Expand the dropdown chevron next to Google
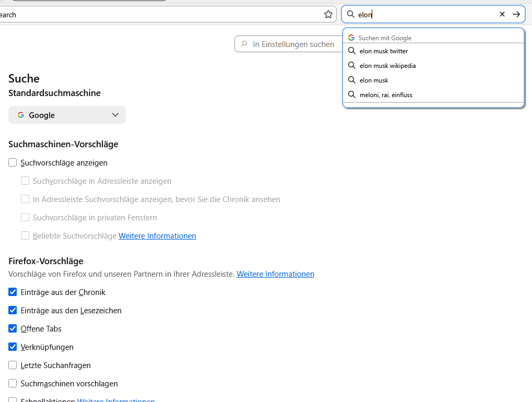Viewport: 532px width, 402px height. 115,115
